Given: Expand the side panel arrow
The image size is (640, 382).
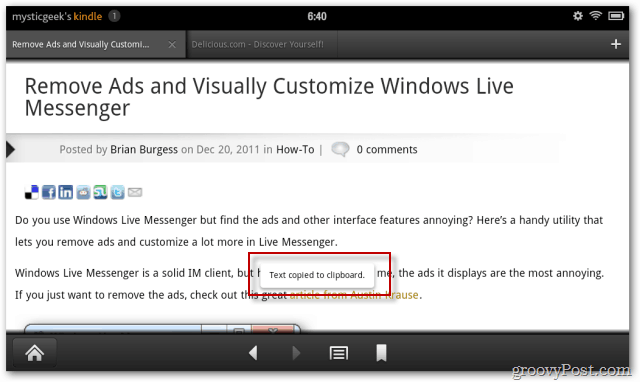Looking at the screenshot, I should 11,149.
